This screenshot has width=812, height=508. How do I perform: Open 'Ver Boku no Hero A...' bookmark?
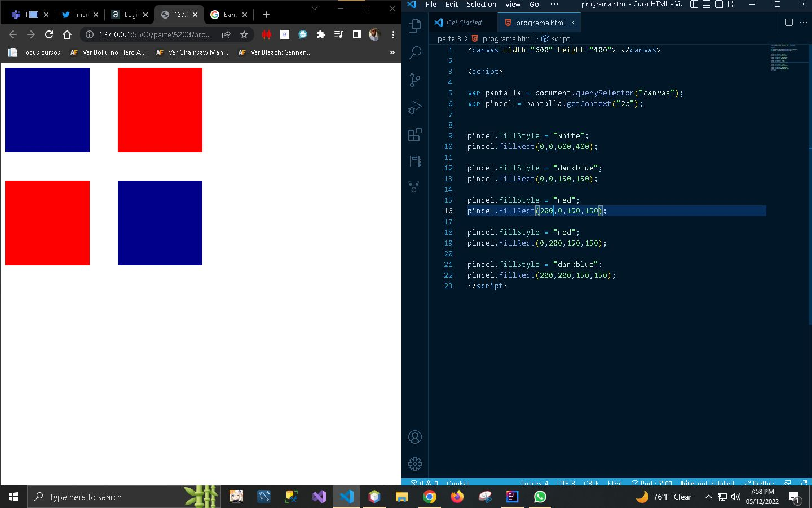108,52
